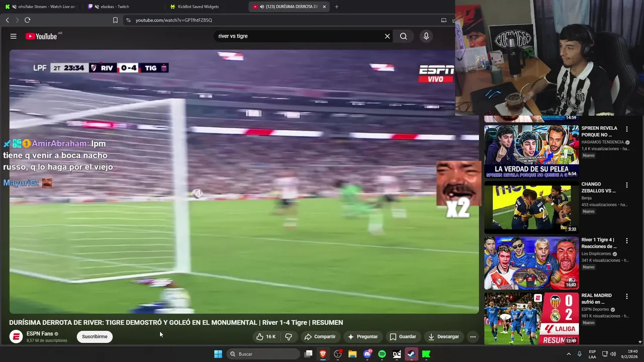Switch to ohsifake Stream Kick tab

[x=40, y=7]
